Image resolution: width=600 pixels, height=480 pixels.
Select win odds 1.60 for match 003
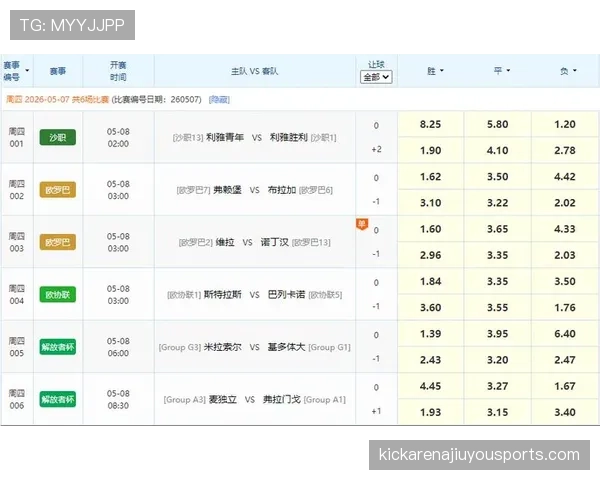(x=430, y=229)
